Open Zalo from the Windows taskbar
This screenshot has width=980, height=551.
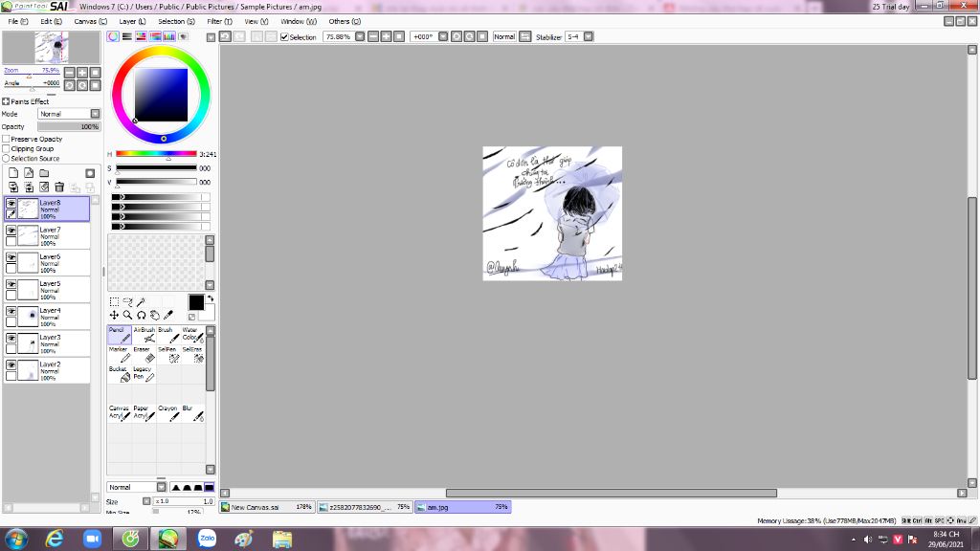pos(207,539)
